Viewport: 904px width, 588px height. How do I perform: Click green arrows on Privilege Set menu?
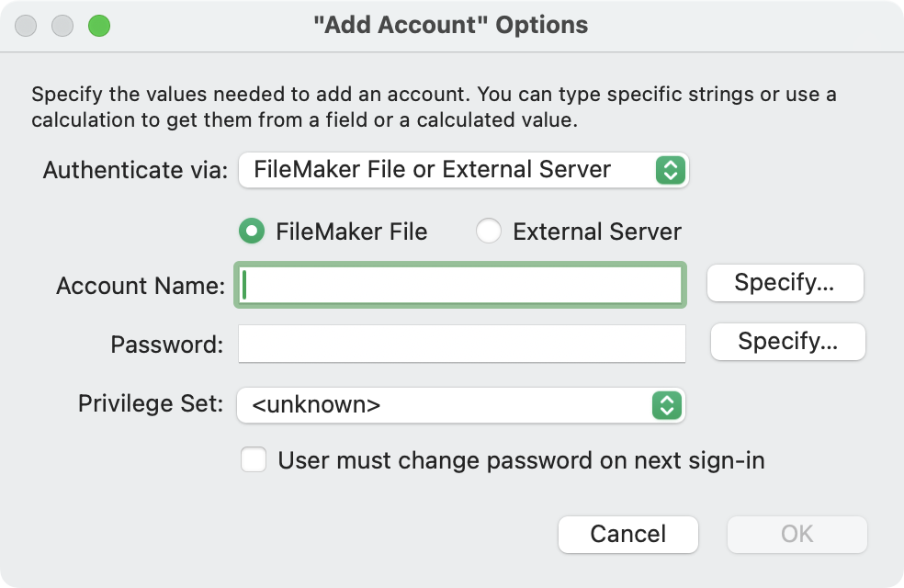667,405
